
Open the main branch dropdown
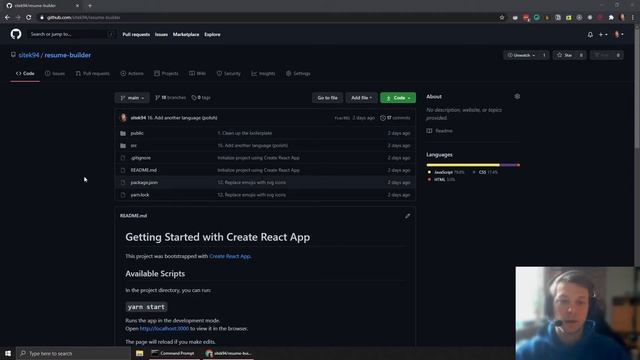coord(132,98)
